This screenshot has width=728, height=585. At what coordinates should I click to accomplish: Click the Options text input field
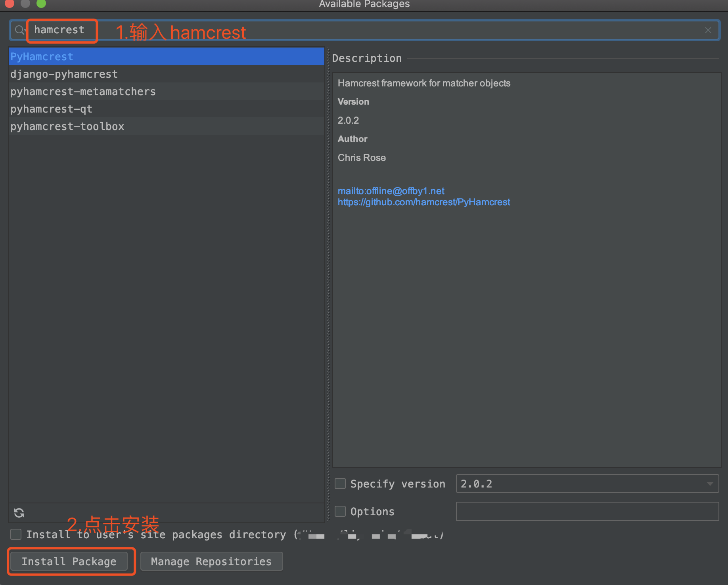(x=587, y=511)
